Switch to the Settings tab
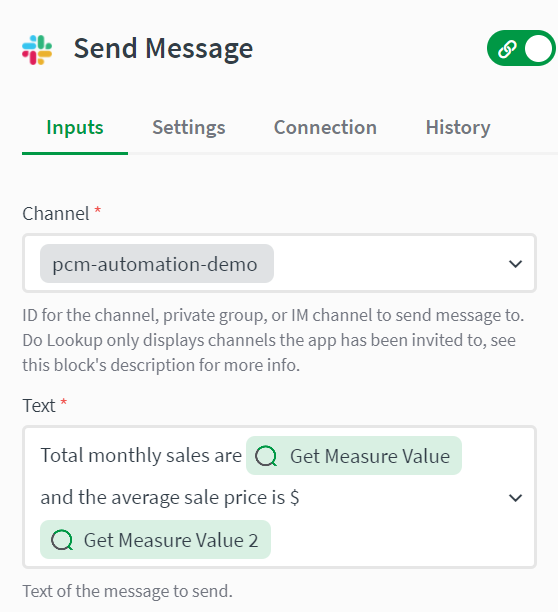The height and width of the screenshot is (612, 558). point(189,128)
